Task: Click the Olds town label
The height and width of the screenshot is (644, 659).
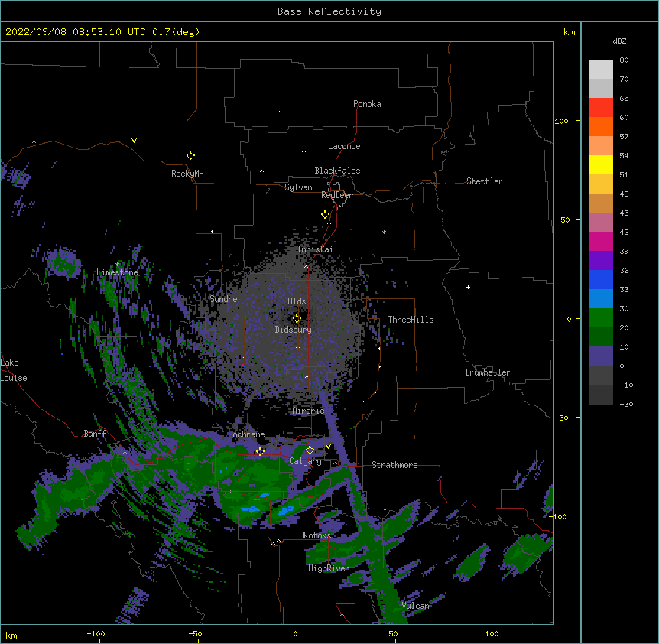Action: [297, 301]
